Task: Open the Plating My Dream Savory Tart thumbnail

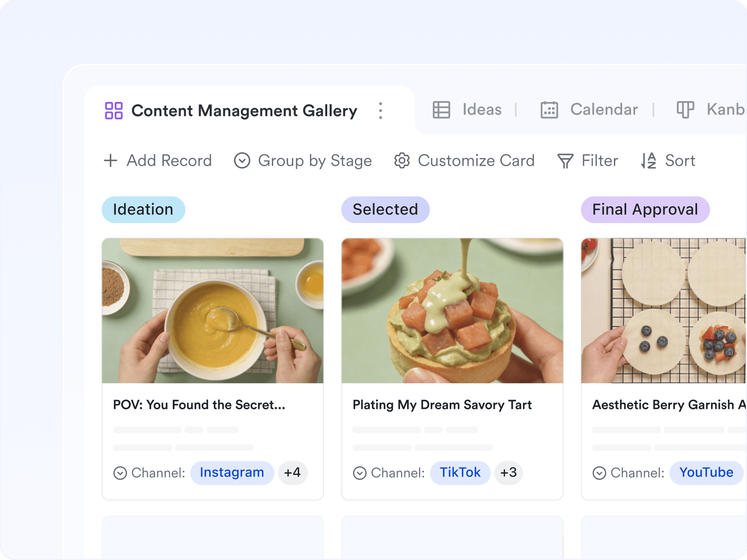Action: click(452, 311)
